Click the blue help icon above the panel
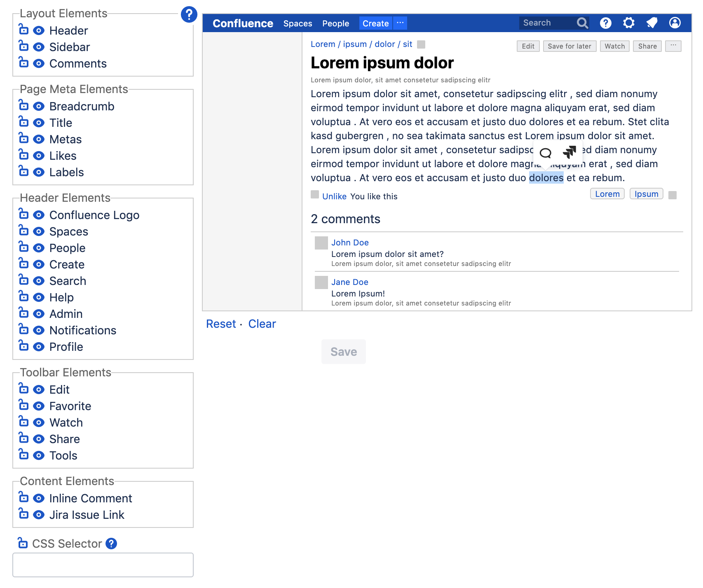Viewport: 703px width, 588px height. tap(189, 15)
